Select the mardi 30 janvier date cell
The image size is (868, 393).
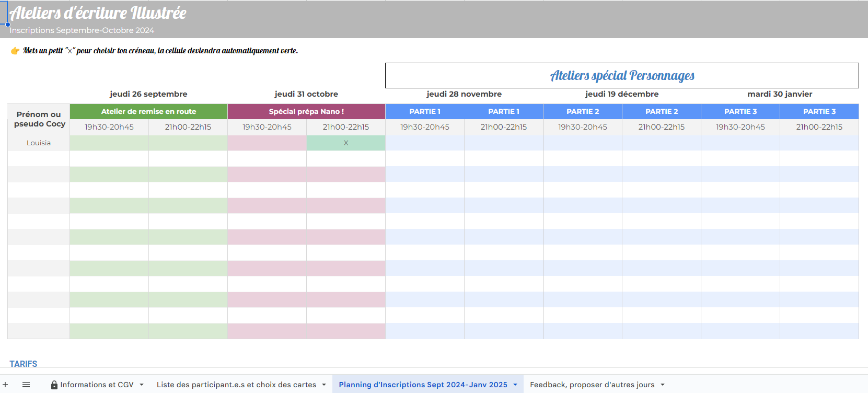[x=780, y=94]
